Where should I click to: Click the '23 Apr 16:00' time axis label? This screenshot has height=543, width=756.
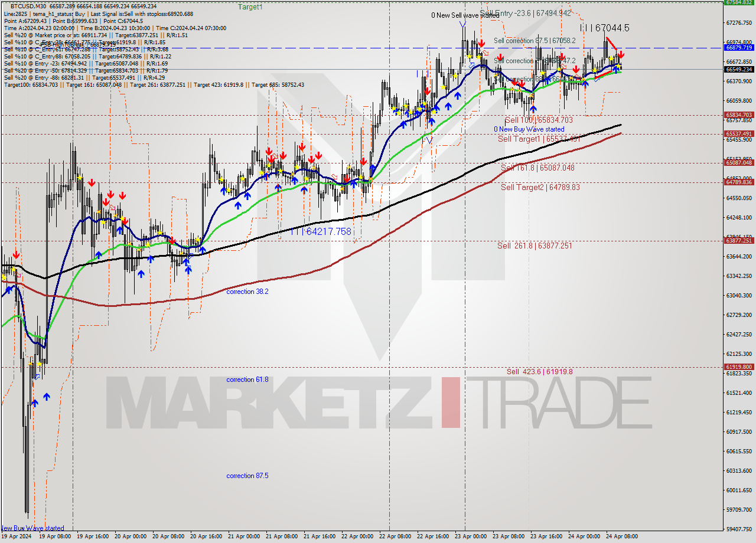(546, 537)
